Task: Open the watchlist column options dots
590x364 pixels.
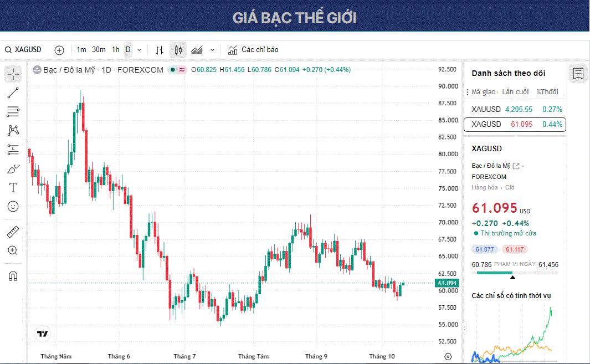Action: (468, 92)
